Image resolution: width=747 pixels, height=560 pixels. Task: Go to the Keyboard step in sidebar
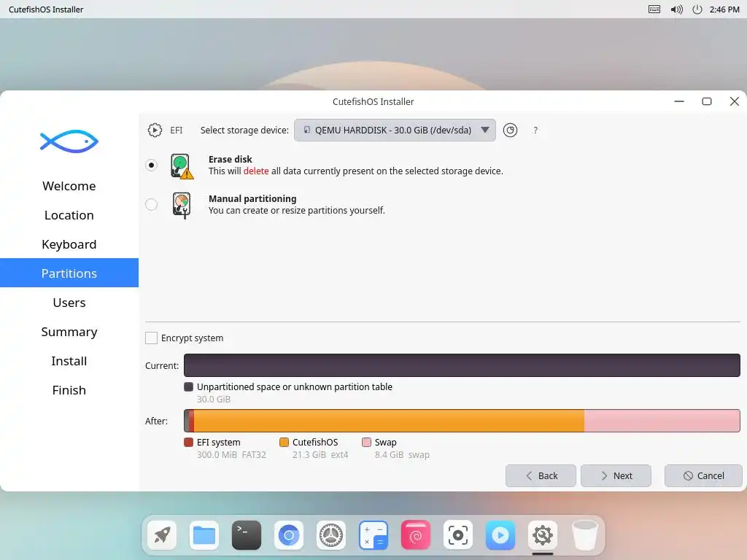tap(69, 244)
